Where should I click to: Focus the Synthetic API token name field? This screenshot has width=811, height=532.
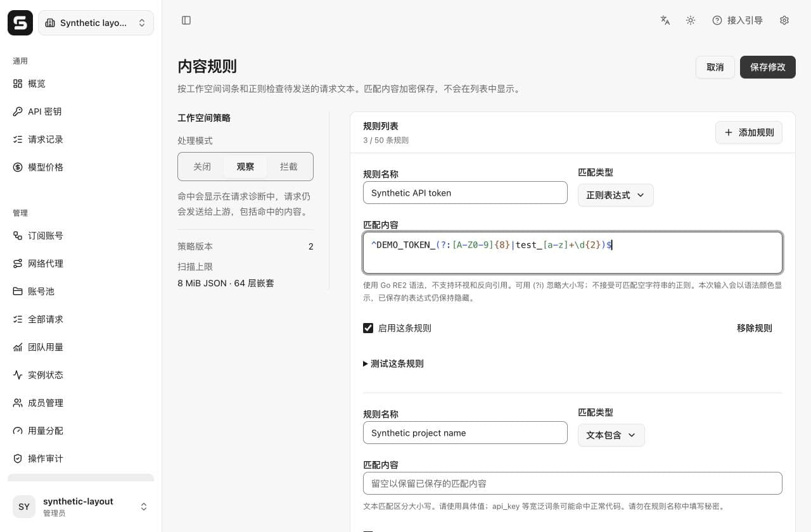(x=465, y=193)
